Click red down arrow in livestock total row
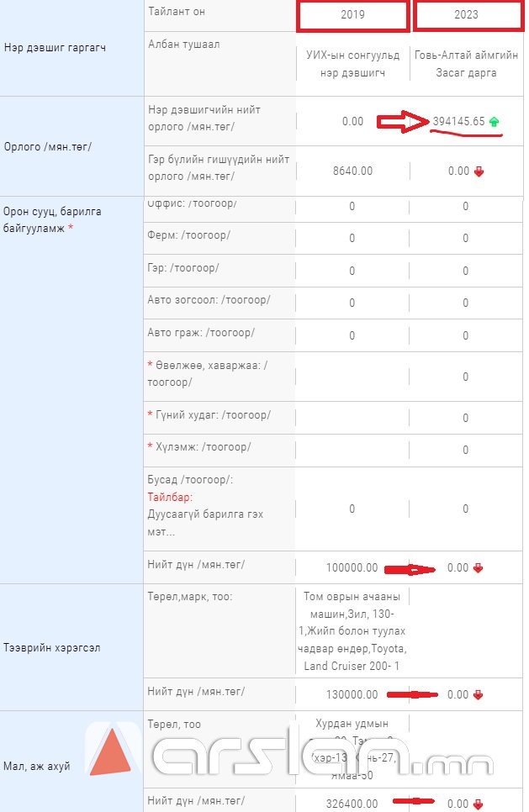Viewport: 529px width, 812px height. [x=479, y=804]
